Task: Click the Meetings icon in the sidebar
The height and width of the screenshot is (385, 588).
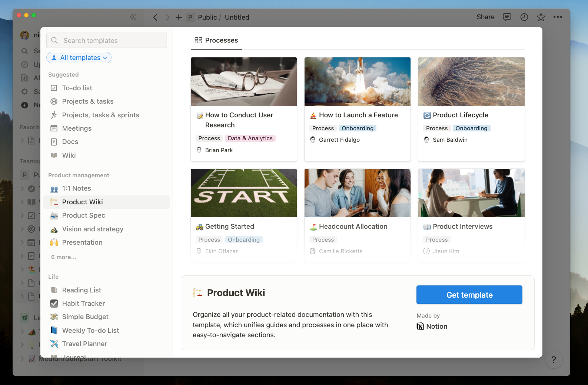Action: coord(54,128)
